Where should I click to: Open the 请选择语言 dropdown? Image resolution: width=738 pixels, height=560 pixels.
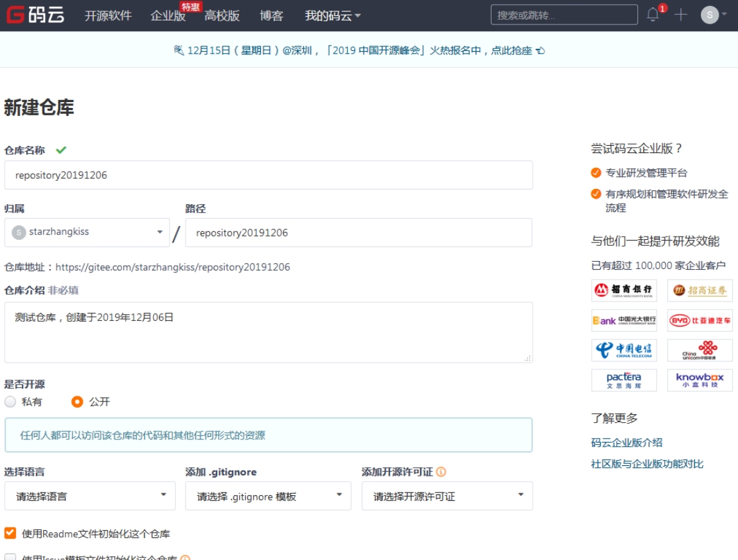pyautogui.click(x=90, y=496)
